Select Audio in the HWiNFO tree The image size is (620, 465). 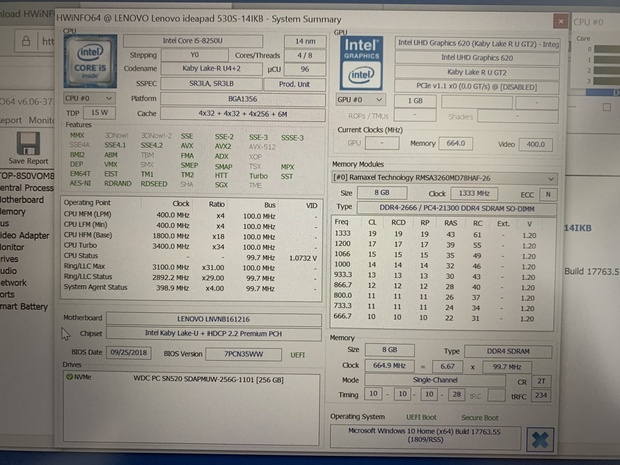pos(8,271)
